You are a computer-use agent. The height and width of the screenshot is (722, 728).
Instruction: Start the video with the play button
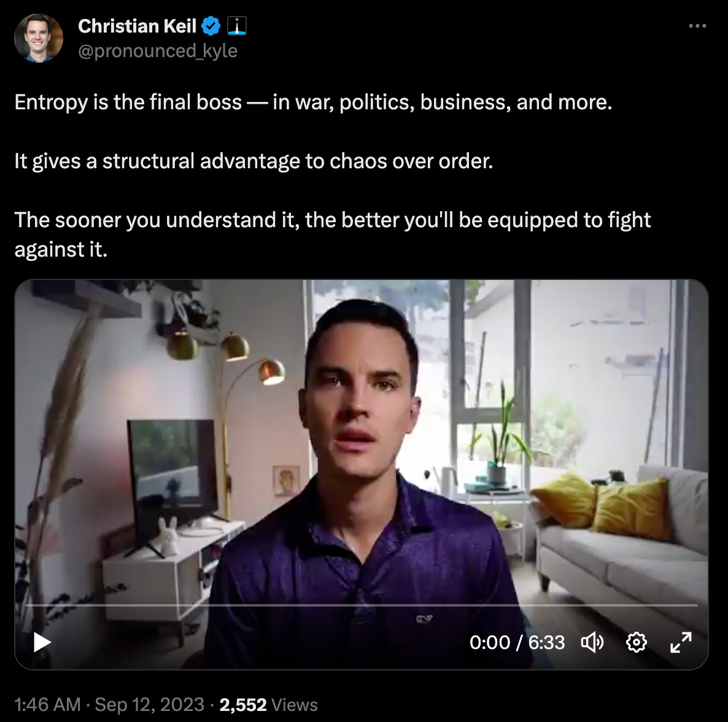click(x=42, y=643)
